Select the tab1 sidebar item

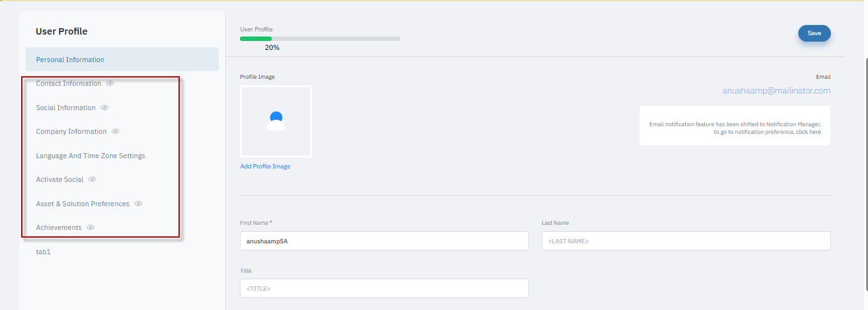(43, 252)
